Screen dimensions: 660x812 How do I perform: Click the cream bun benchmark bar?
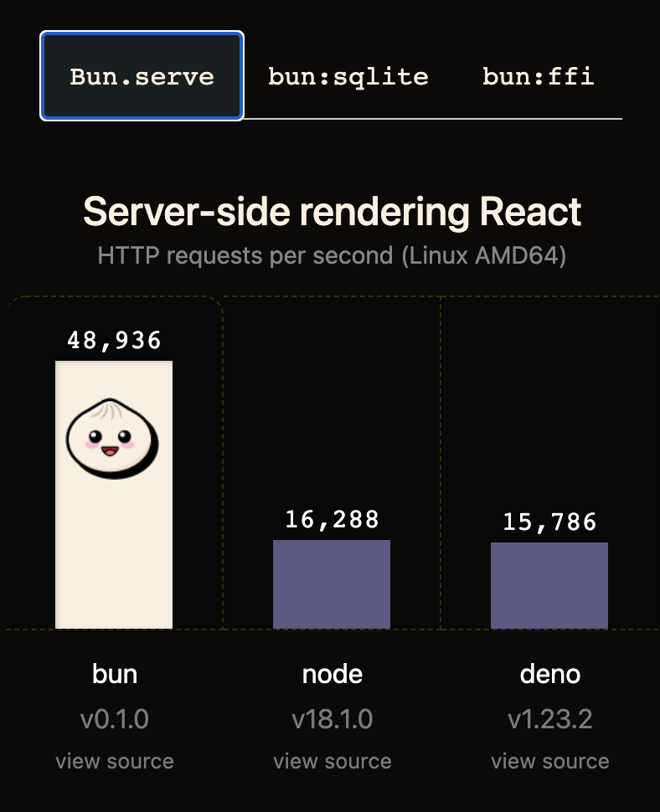click(114, 495)
